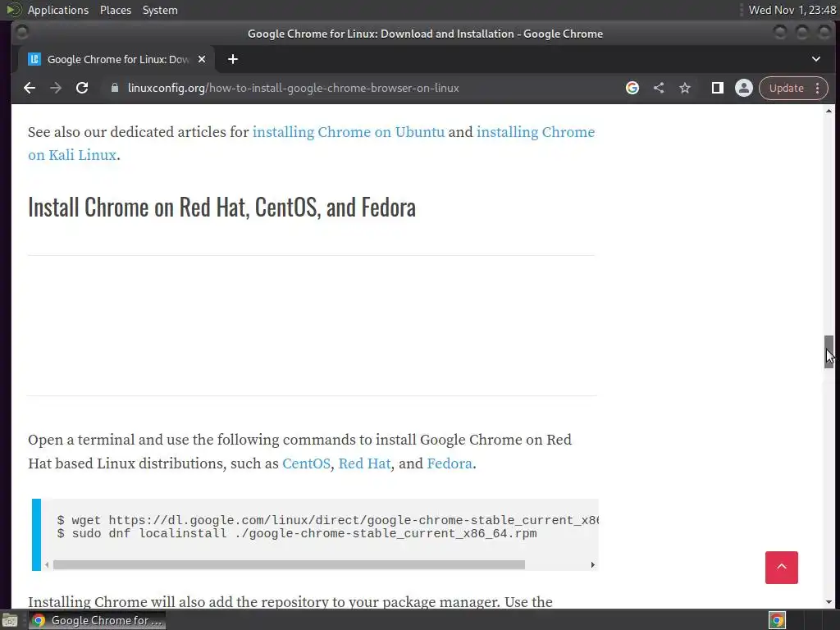Open the Applications menu

[58, 10]
